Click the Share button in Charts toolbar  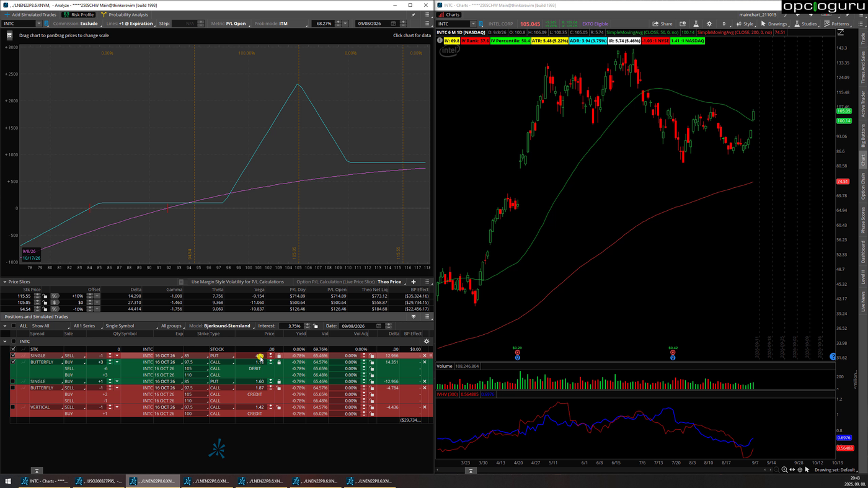(663, 24)
